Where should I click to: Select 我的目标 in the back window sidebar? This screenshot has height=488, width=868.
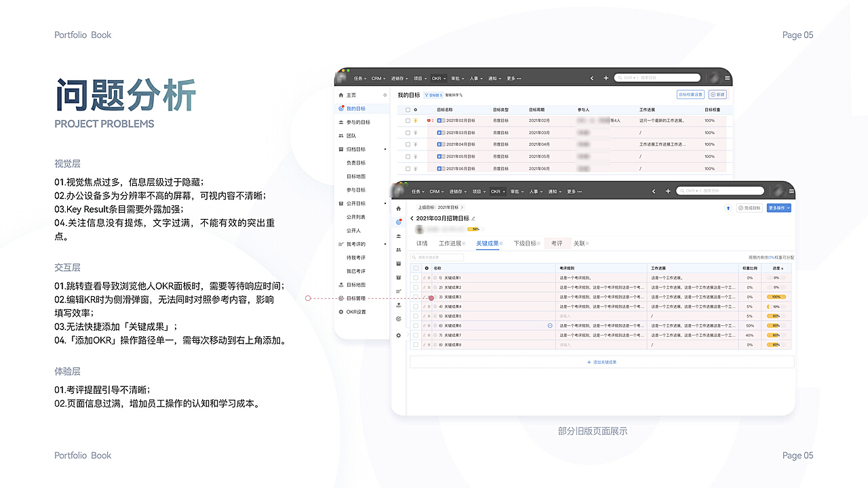coord(356,108)
